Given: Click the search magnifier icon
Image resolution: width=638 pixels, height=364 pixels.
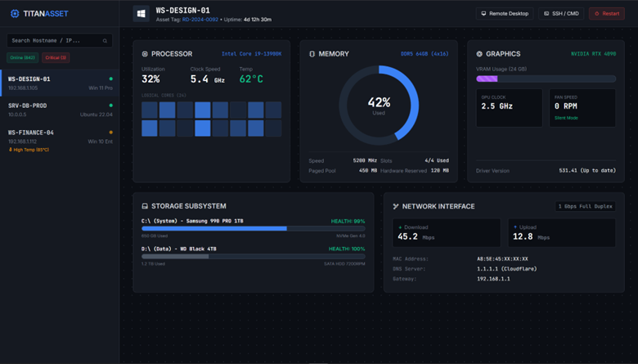Looking at the screenshot, I should (105, 41).
